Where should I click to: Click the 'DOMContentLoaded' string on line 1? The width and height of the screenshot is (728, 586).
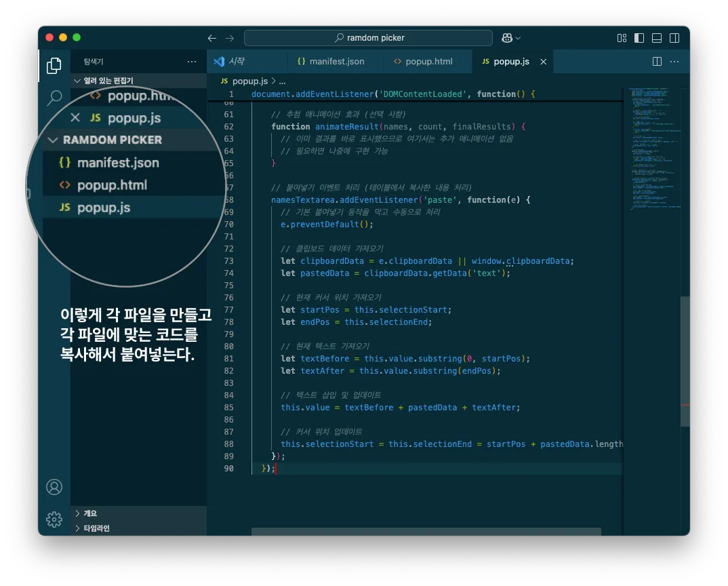[x=423, y=94]
